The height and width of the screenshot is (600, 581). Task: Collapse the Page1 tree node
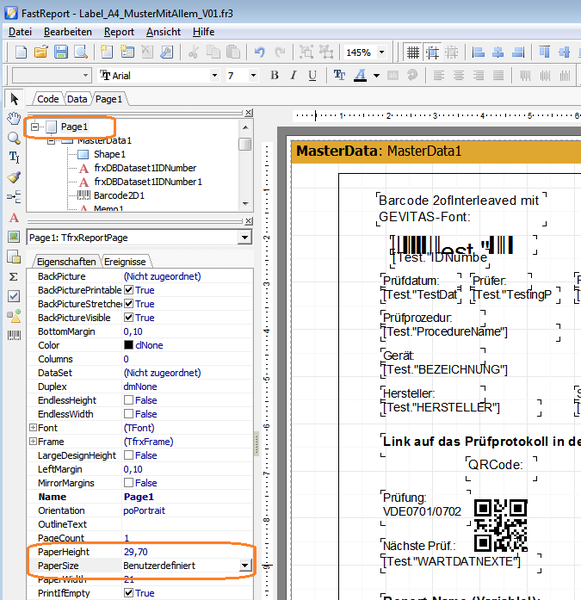[35, 127]
